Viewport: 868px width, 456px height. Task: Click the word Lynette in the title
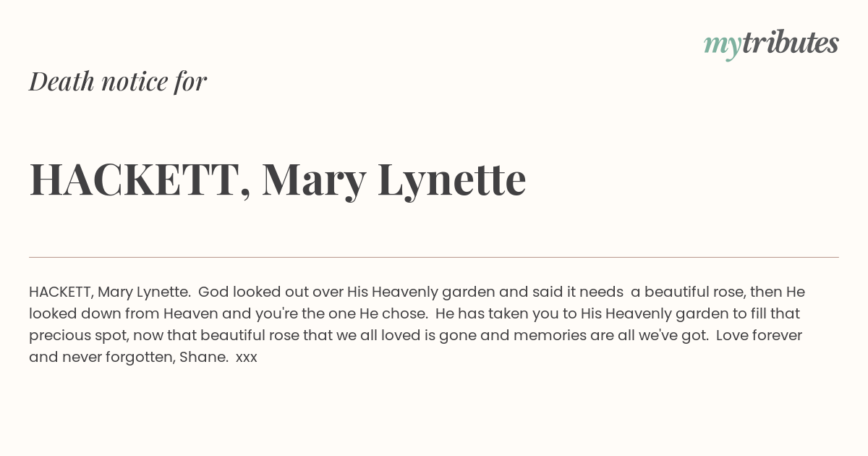[x=452, y=181]
